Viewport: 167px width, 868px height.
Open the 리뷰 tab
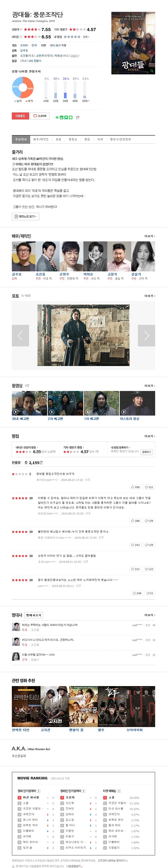pyautogui.click(x=100, y=139)
